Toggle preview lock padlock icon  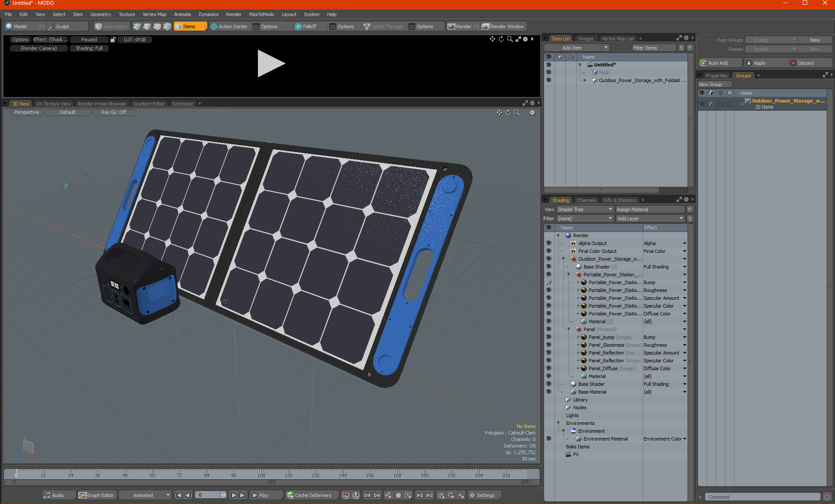(113, 40)
